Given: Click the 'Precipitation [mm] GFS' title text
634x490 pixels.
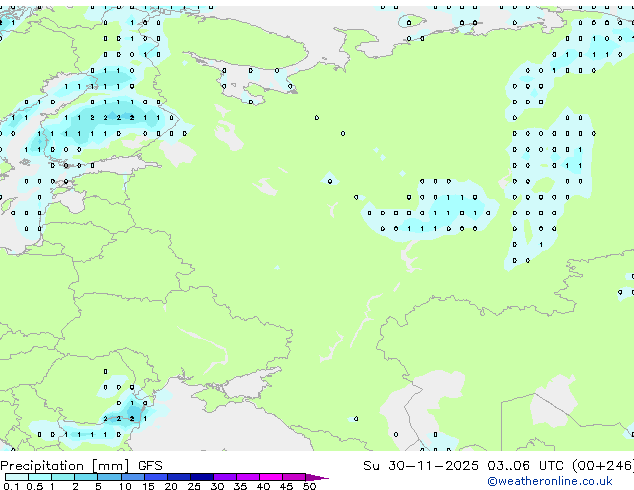Looking at the screenshot, I should click(x=81, y=466).
